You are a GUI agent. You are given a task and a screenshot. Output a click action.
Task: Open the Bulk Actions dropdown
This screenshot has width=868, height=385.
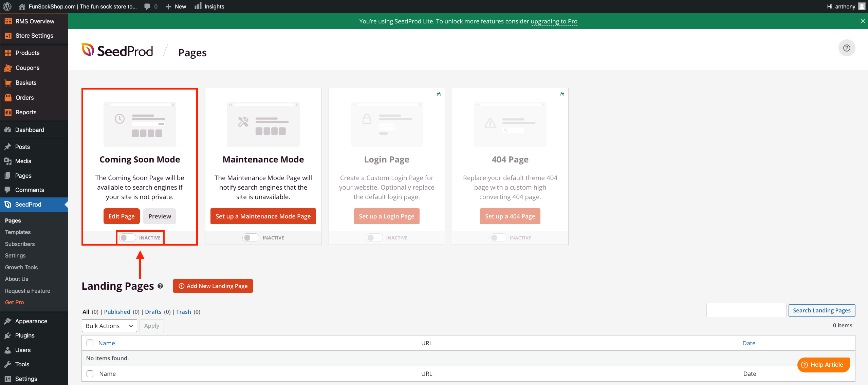click(109, 326)
